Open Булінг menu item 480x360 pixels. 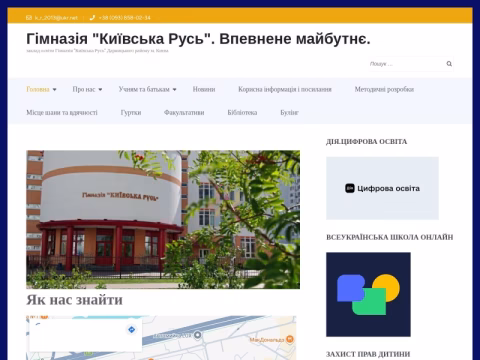289,113
